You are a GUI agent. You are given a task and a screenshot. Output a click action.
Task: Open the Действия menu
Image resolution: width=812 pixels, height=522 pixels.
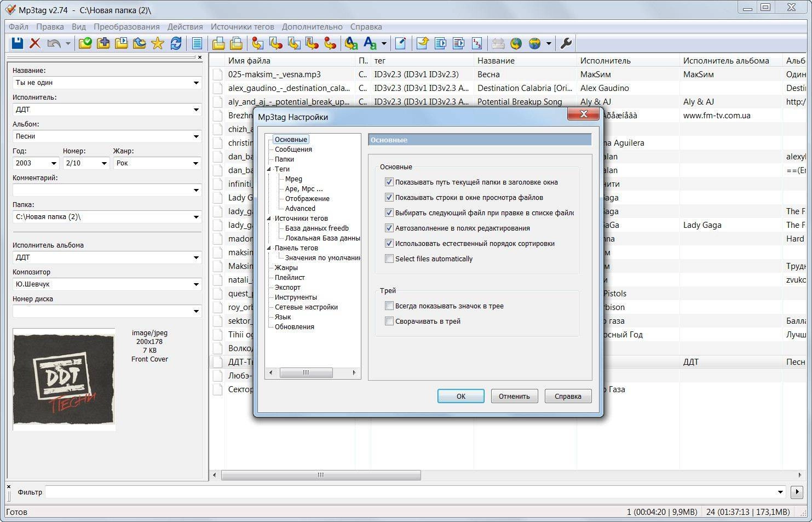[x=185, y=26]
